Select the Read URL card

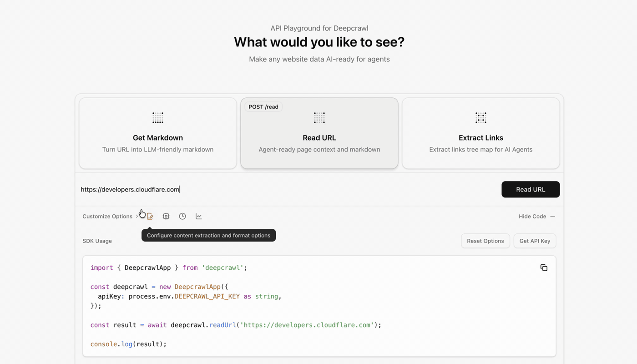pos(319,133)
